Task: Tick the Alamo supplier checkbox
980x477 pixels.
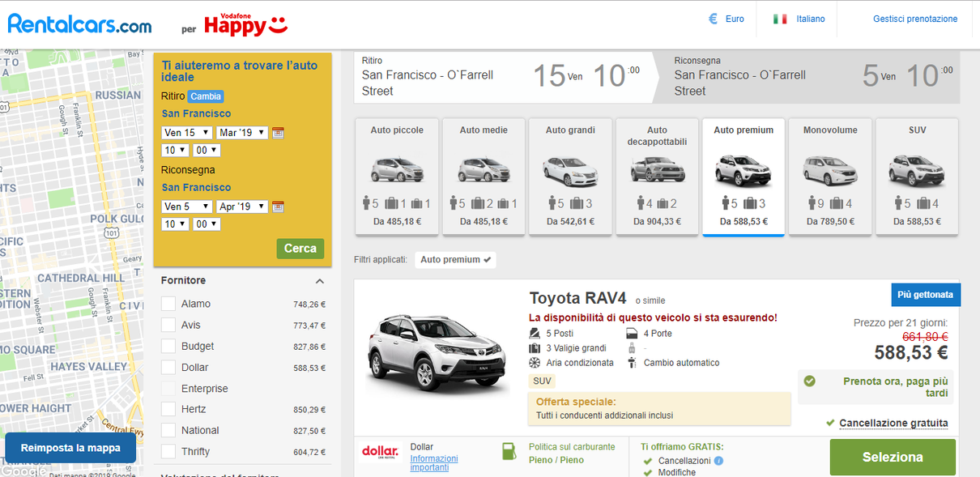Action: (168, 304)
